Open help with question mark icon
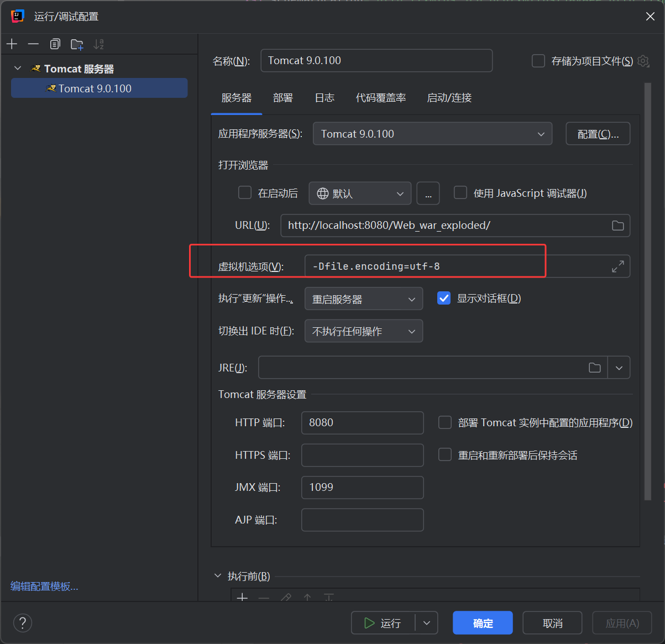This screenshot has width=665, height=644. pyautogui.click(x=23, y=623)
